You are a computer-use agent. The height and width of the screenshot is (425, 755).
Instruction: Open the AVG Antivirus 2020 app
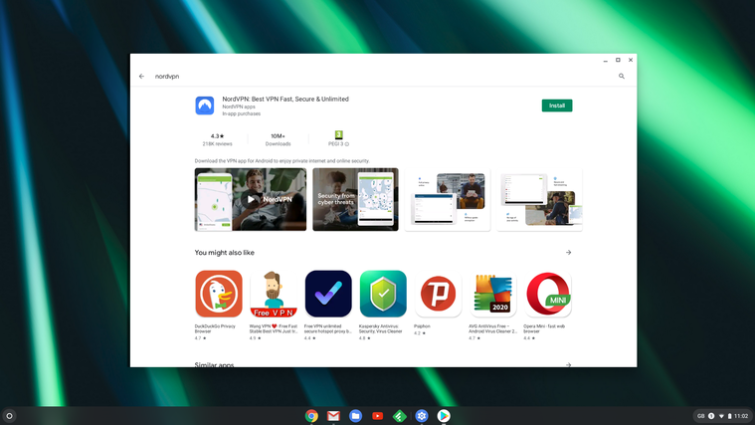click(x=493, y=294)
